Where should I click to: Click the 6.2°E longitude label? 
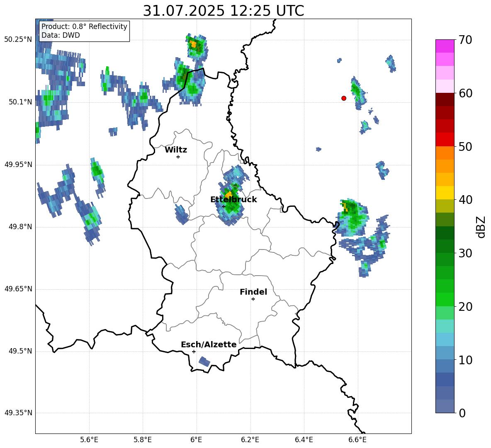pos(250,440)
